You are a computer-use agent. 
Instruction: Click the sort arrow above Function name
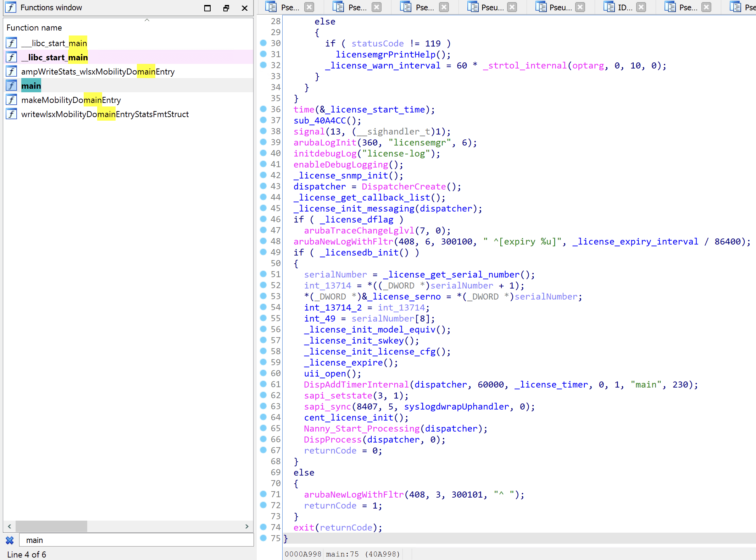tap(147, 20)
